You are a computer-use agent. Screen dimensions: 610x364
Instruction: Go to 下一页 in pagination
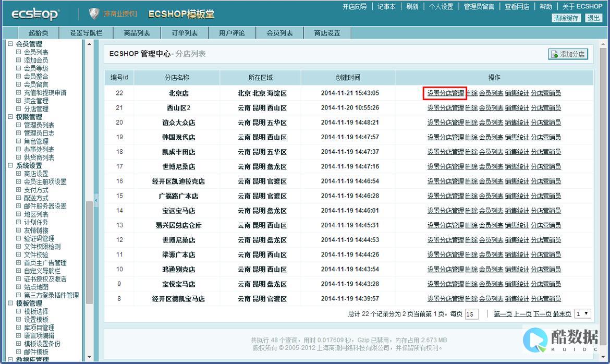pos(542,314)
